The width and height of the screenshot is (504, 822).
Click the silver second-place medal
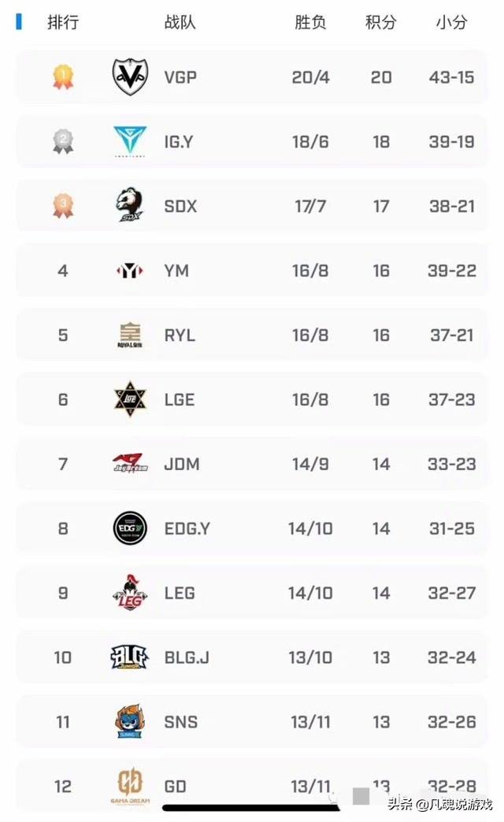63,142
